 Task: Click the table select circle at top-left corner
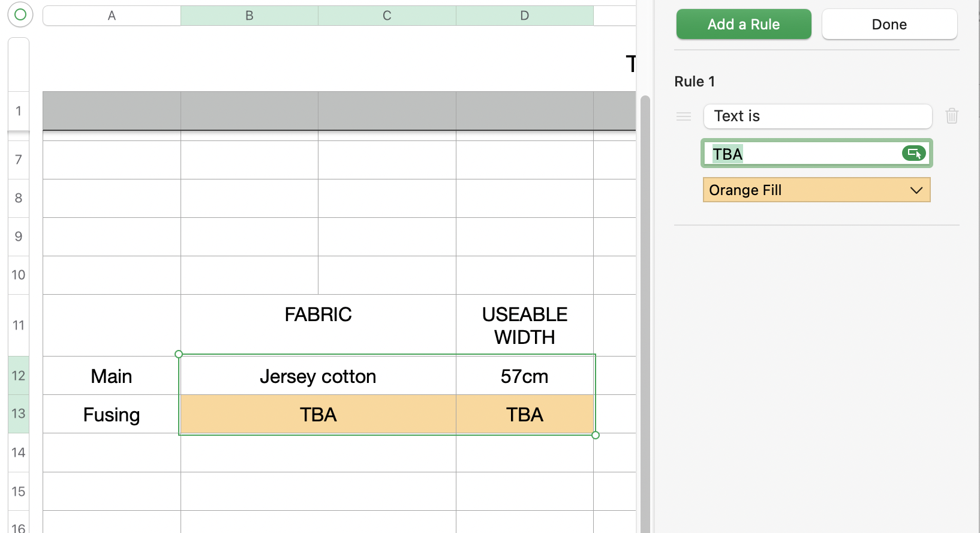tap(20, 14)
